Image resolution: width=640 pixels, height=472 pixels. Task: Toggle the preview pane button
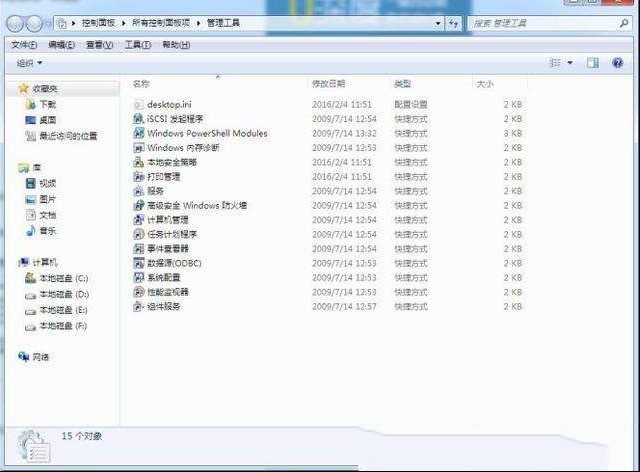(x=593, y=63)
